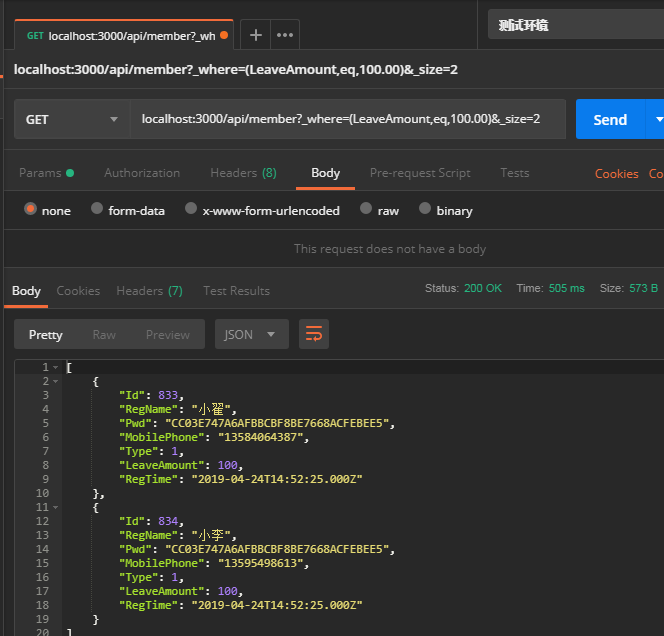
Task: Collapse the JSON object at line 2
Action: (55, 382)
